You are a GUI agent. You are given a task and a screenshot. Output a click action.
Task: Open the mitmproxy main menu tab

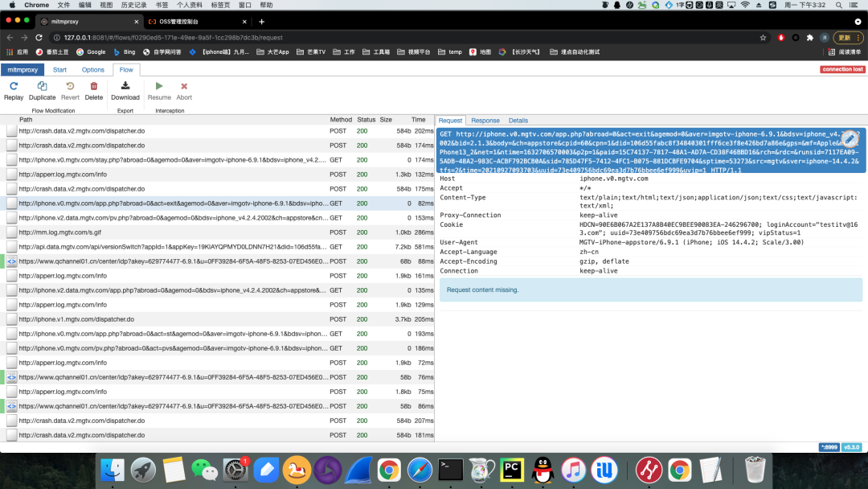pos(23,70)
